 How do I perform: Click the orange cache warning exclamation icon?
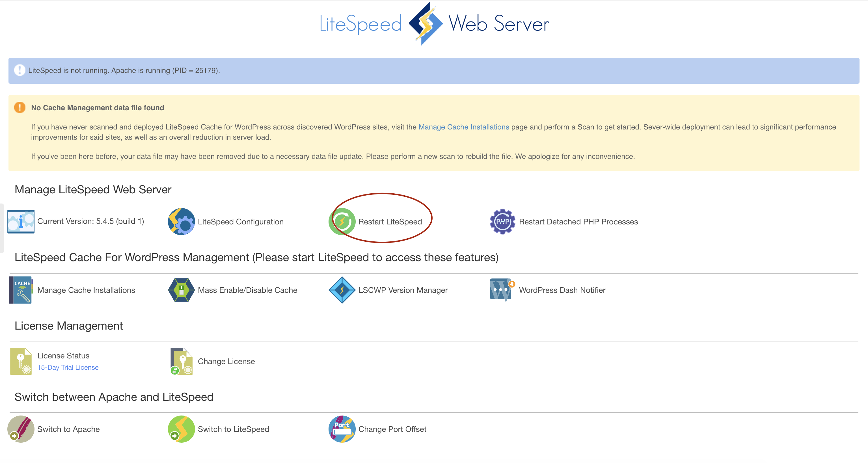[20, 107]
